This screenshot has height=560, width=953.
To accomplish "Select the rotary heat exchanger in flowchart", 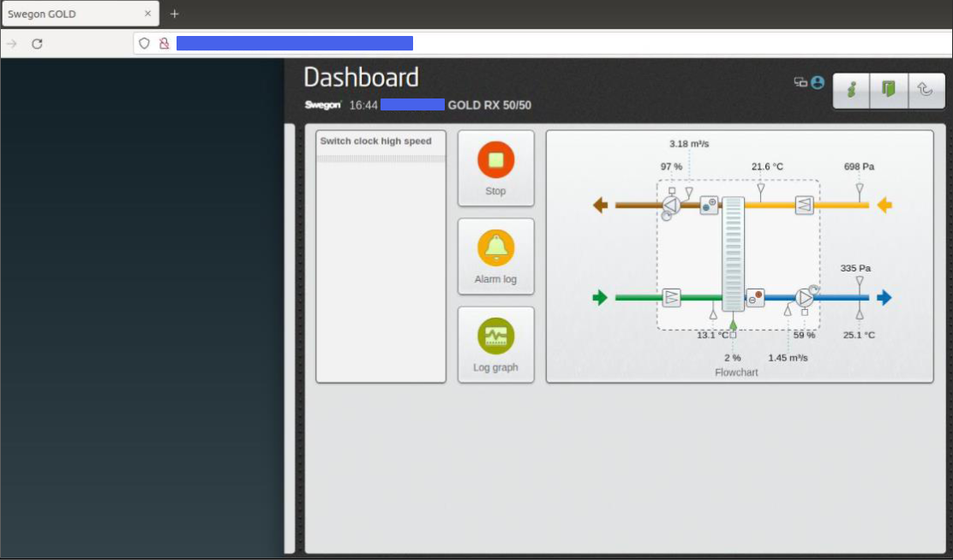I will pyautogui.click(x=733, y=254).
